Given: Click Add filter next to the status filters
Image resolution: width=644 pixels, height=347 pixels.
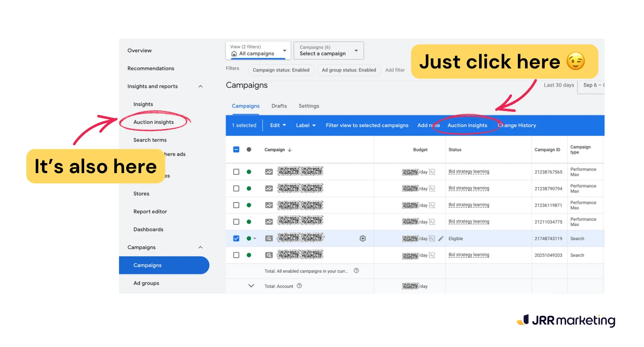Looking at the screenshot, I should tap(395, 70).
